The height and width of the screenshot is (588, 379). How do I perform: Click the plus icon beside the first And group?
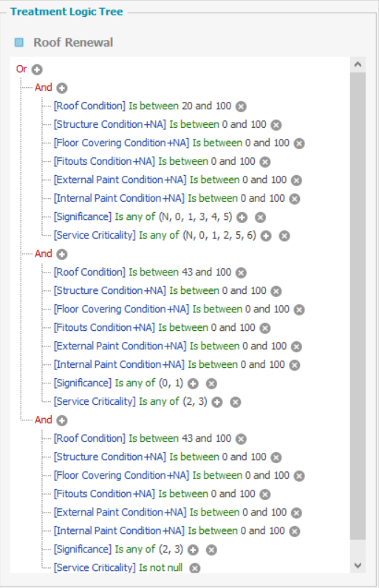[62, 88]
